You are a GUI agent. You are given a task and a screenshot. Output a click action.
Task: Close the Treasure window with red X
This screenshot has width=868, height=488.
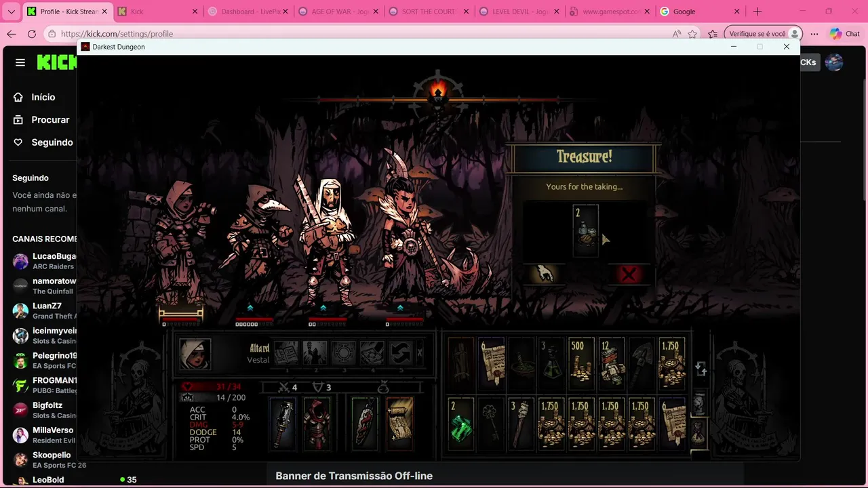tap(629, 274)
